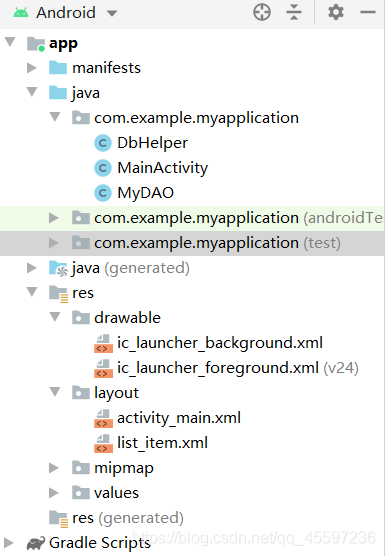Select the drawable folder label
The width and height of the screenshot is (385, 556).
coord(127,318)
